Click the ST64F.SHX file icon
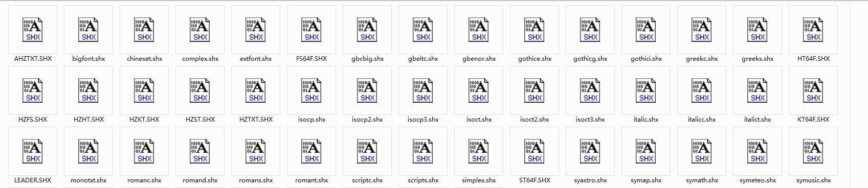 coord(535,151)
